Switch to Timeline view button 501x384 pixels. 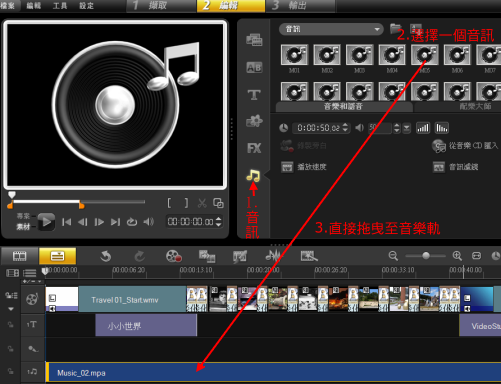(57, 256)
